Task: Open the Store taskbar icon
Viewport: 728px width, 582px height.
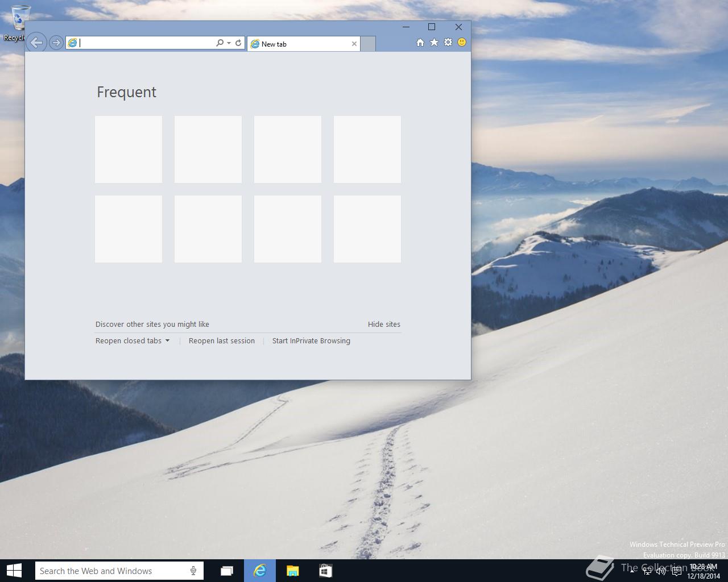Action: click(325, 571)
